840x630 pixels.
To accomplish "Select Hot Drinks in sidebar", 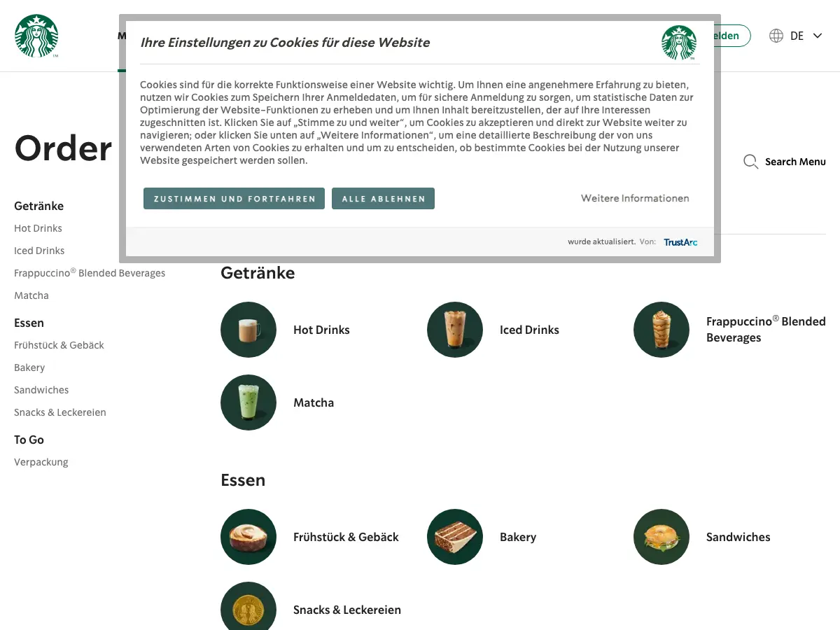I will (x=38, y=228).
